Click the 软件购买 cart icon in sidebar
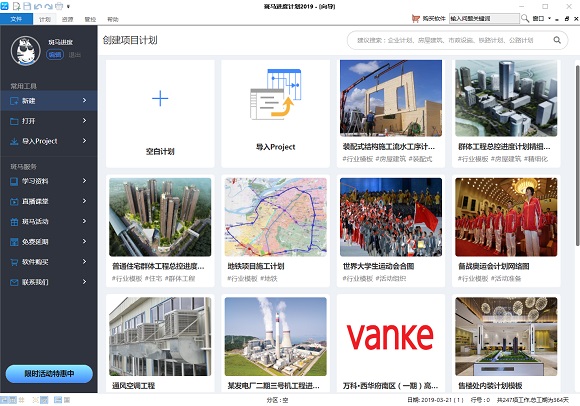This screenshot has height=406, width=580. [14, 262]
